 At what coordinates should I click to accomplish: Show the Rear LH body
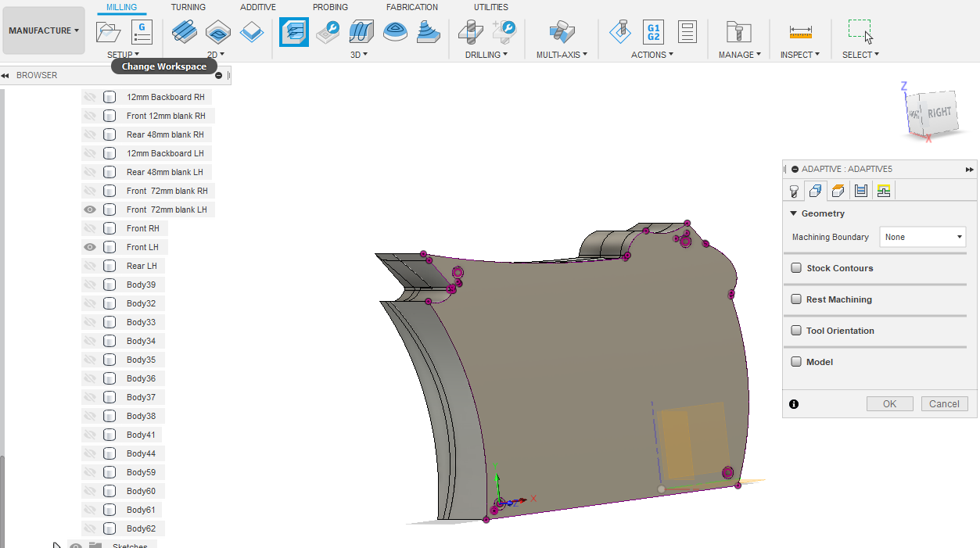click(90, 266)
